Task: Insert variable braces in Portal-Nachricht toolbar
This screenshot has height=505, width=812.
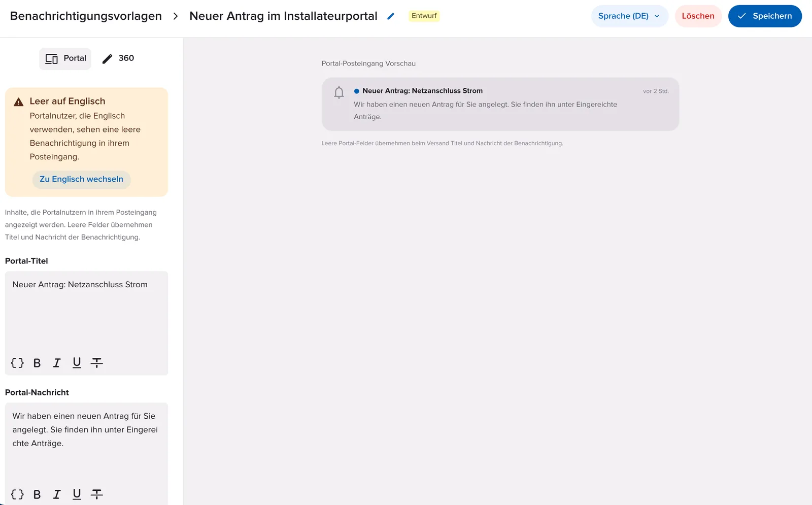Action: tap(17, 494)
